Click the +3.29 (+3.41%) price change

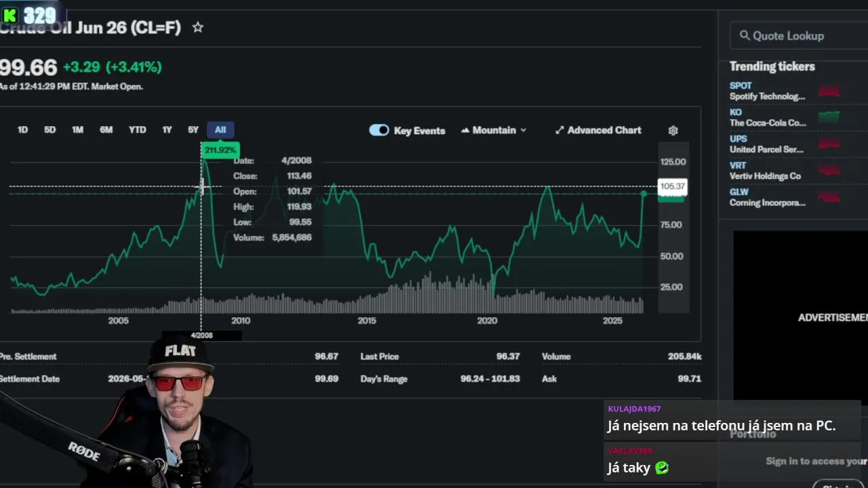[112, 67]
